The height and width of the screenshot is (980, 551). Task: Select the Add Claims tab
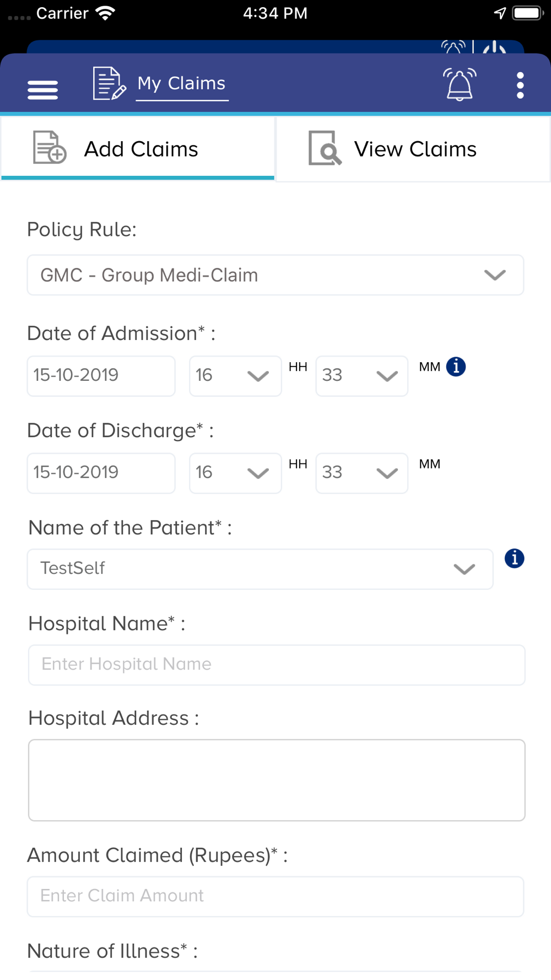138,148
